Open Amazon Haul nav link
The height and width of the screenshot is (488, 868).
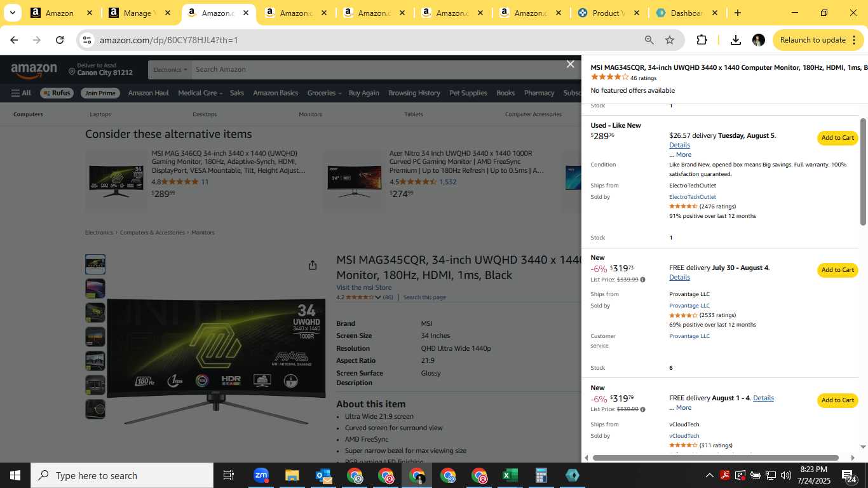(148, 93)
